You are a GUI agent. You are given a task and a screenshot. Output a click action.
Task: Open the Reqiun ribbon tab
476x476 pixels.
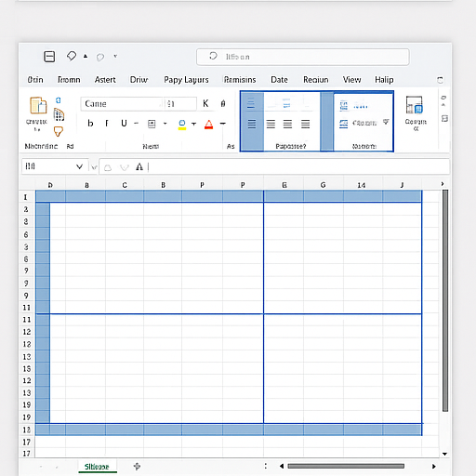316,80
